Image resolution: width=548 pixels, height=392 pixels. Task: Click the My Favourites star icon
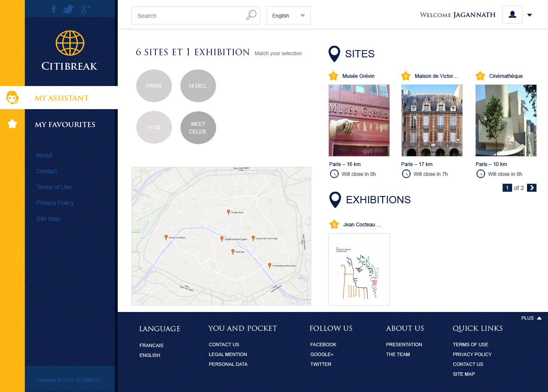tap(12, 124)
